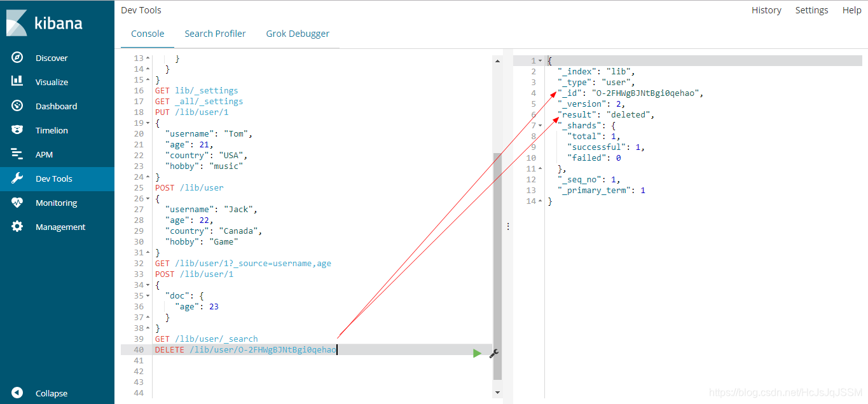This screenshot has width=868, height=404.
Task: Open APM lines icon
Action: 17,154
